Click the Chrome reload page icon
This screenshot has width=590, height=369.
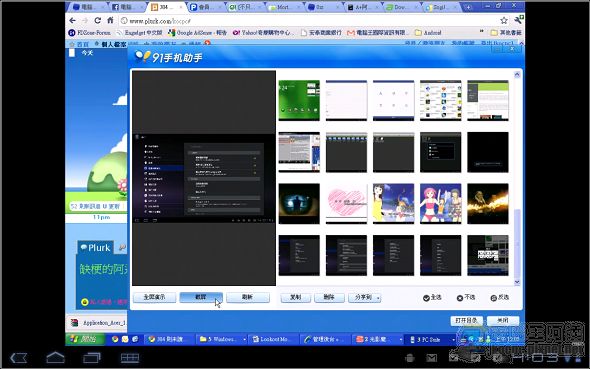point(97,20)
